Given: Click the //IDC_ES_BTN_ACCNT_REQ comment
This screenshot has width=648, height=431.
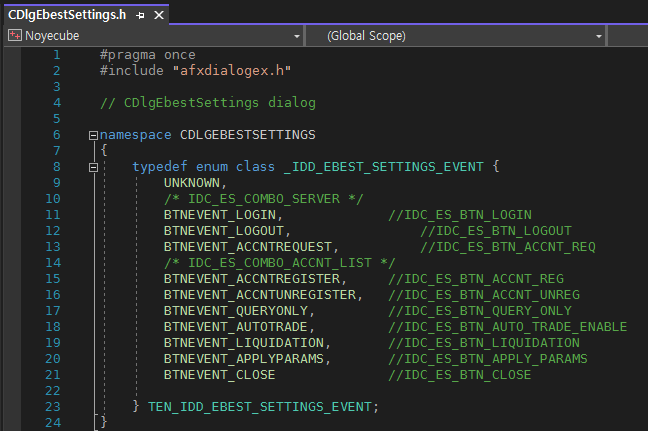Looking at the screenshot, I should (508, 247).
